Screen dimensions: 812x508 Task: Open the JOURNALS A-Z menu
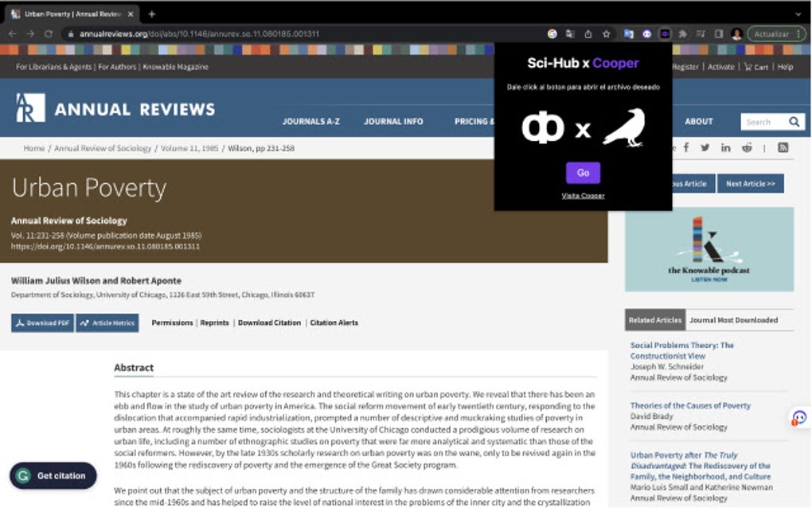point(310,121)
